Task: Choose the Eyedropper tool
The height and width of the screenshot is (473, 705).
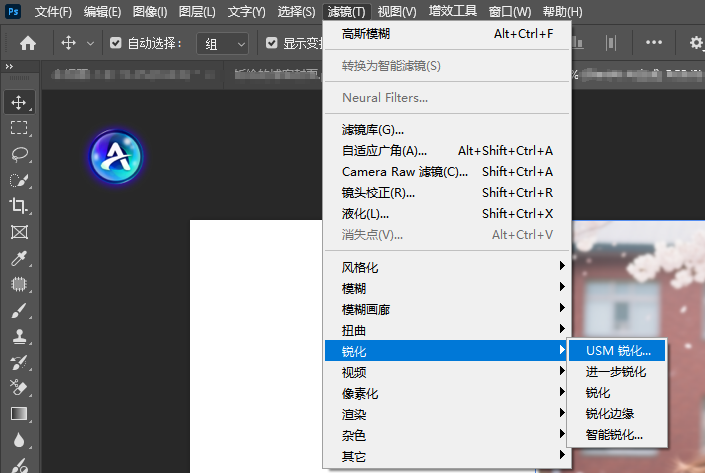Action: click(18, 258)
